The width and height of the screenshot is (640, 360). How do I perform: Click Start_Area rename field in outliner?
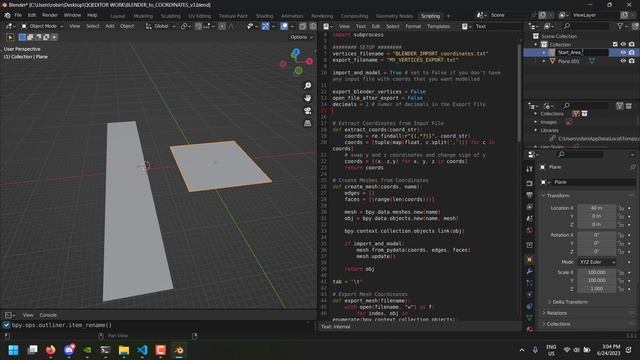point(582,52)
